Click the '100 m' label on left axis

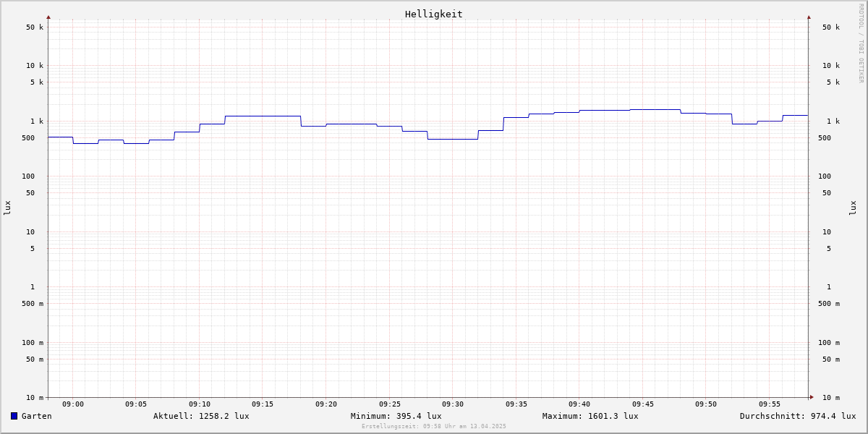(x=33, y=343)
